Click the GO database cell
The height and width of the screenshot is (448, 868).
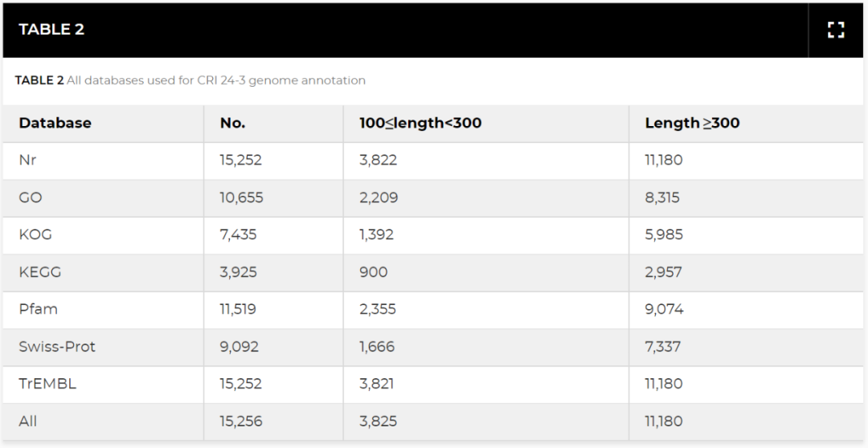pyautogui.click(x=30, y=198)
